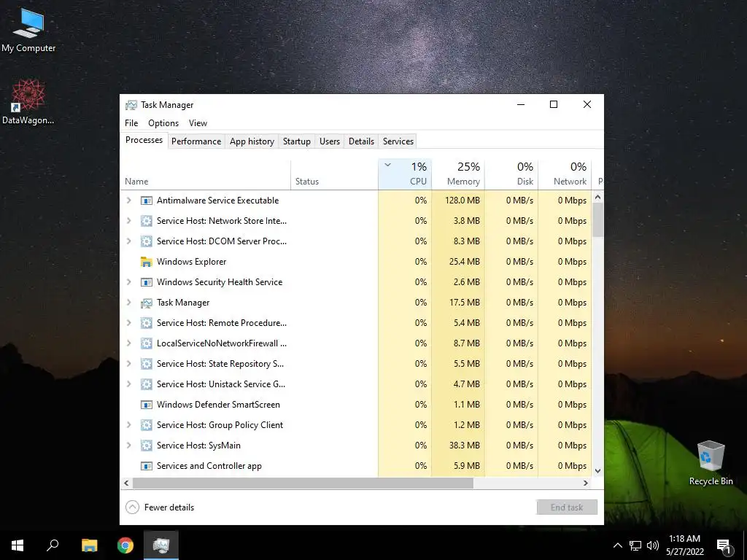The height and width of the screenshot is (560, 747).
Task: Switch to the Services tab
Action: pyautogui.click(x=398, y=141)
